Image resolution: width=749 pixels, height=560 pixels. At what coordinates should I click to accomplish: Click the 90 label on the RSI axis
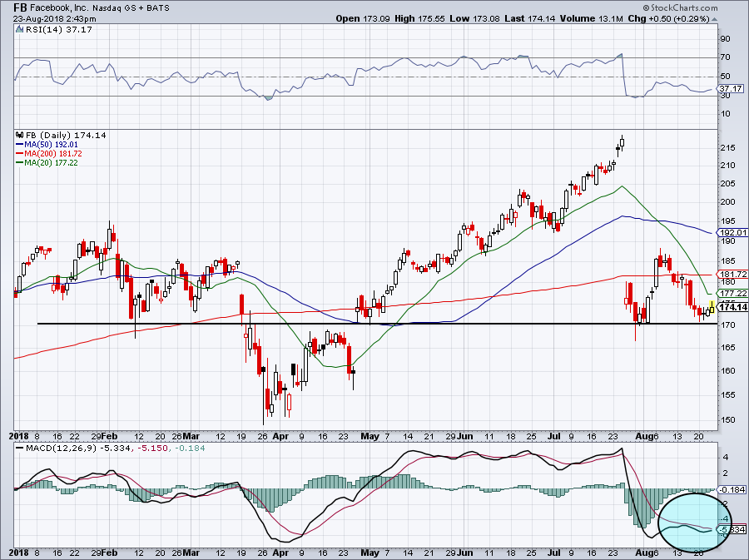[x=725, y=38]
